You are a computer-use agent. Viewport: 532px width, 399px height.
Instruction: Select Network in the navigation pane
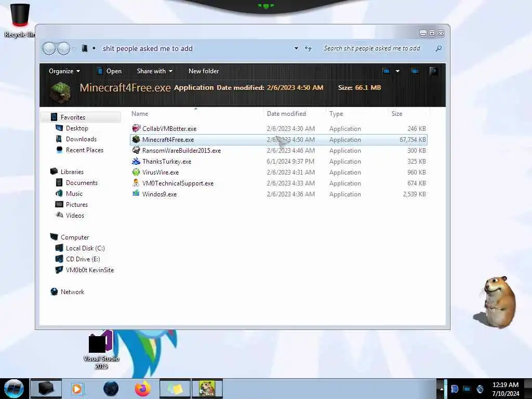coord(72,292)
